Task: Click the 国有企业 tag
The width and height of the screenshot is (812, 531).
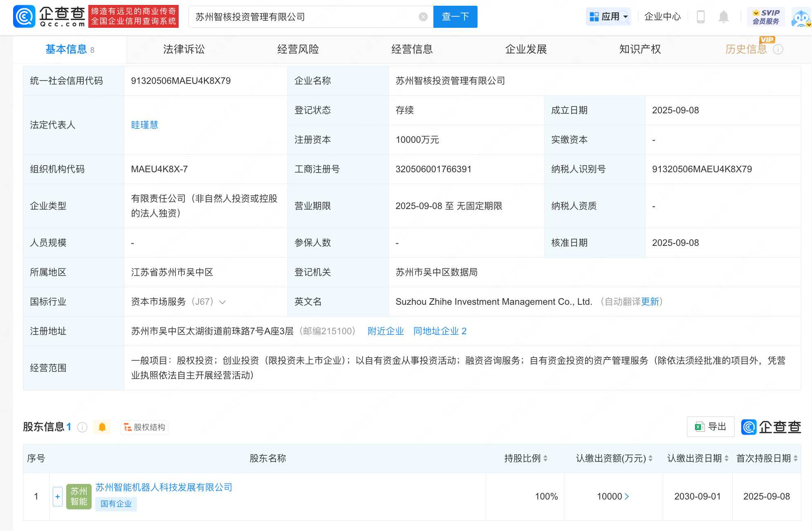Action: [116, 504]
